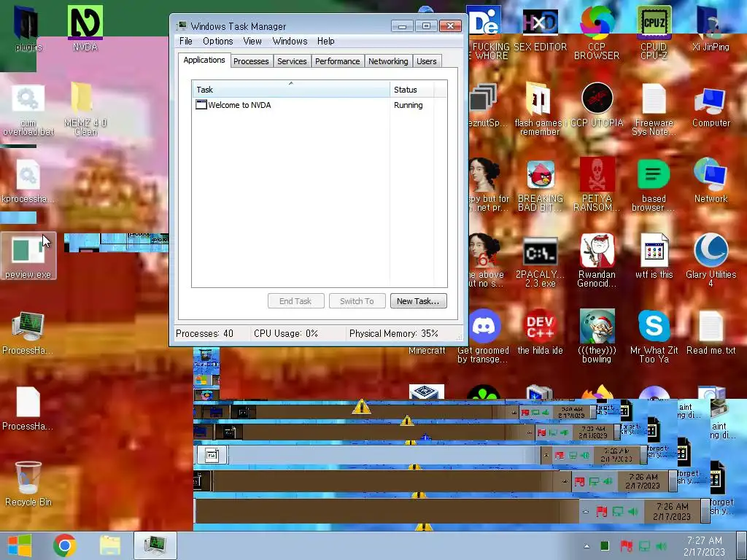Open the View menu in Task Manager

[x=252, y=41]
